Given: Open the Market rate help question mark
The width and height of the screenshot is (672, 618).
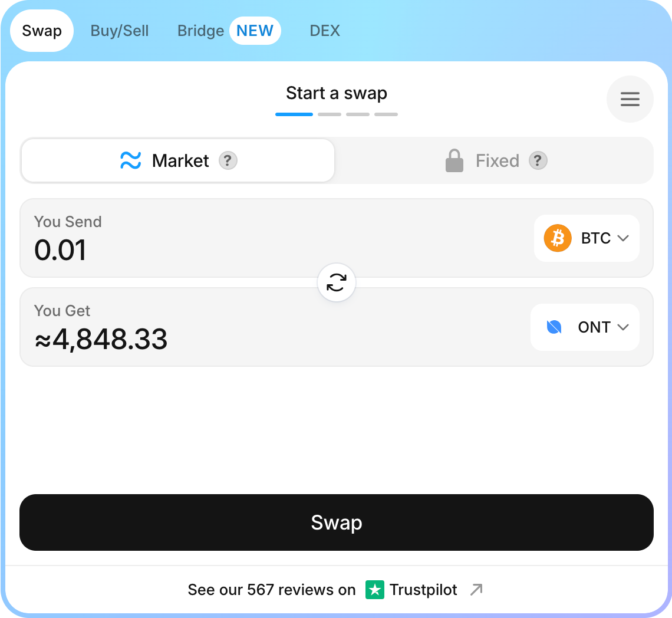Looking at the screenshot, I should pos(228,161).
